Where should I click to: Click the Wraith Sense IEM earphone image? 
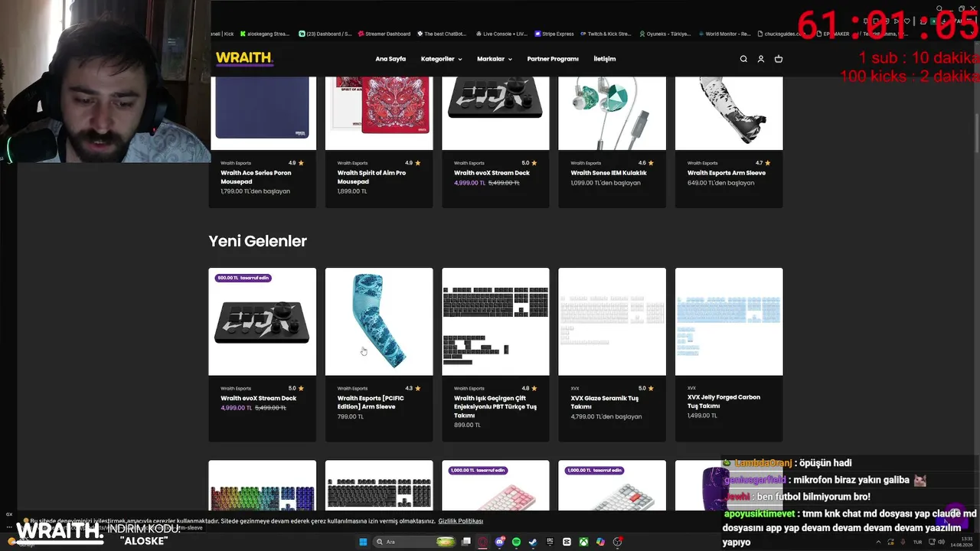tap(612, 112)
